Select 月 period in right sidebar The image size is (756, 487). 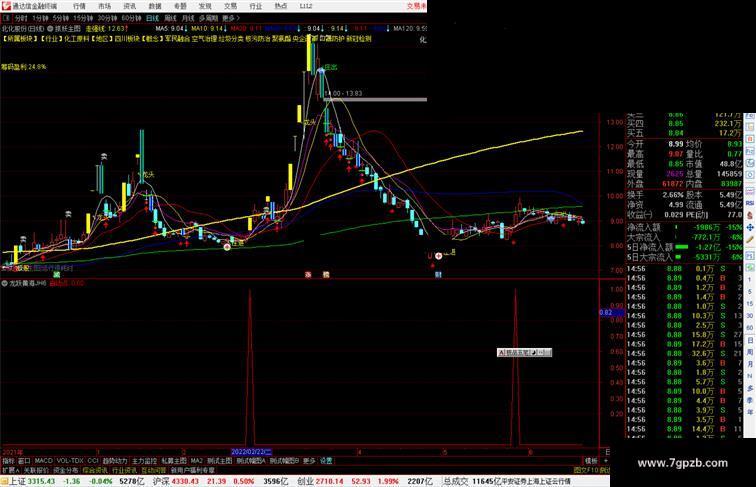[750, 365]
